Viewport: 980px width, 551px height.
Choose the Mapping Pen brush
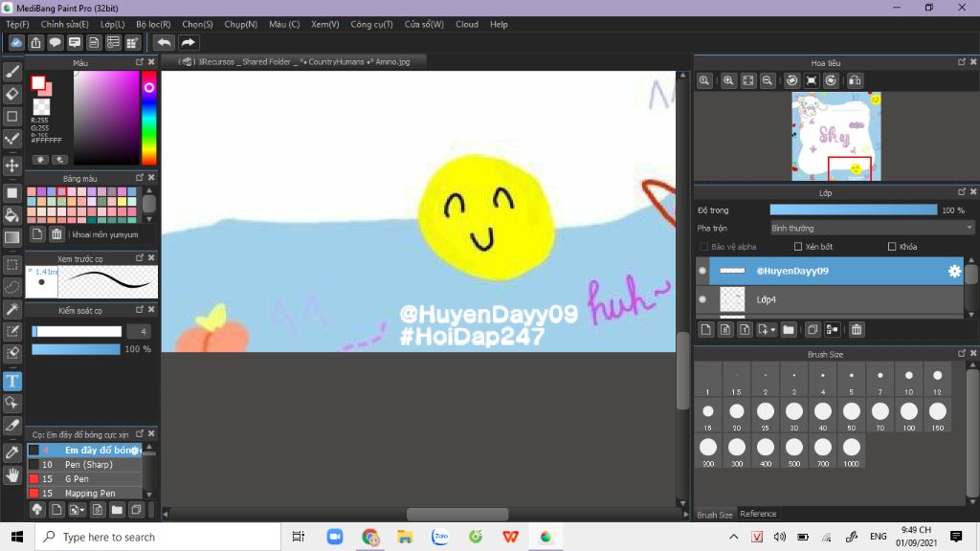coord(85,494)
